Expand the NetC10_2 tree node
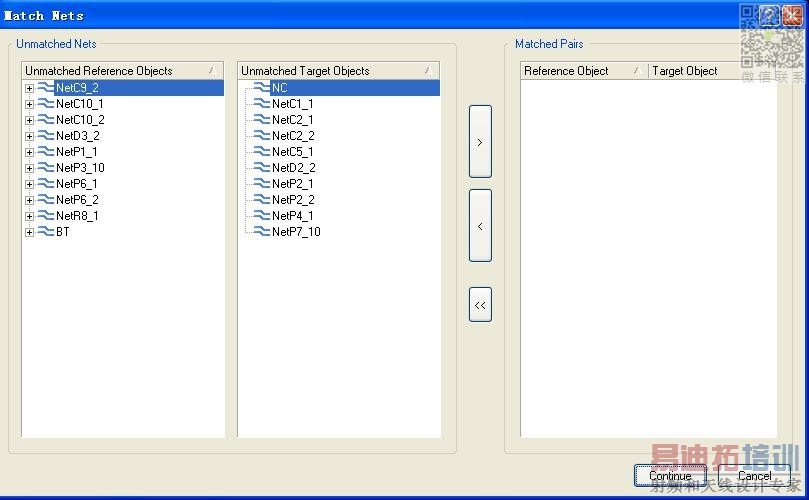Viewport: 809px width, 500px height. (x=29, y=120)
